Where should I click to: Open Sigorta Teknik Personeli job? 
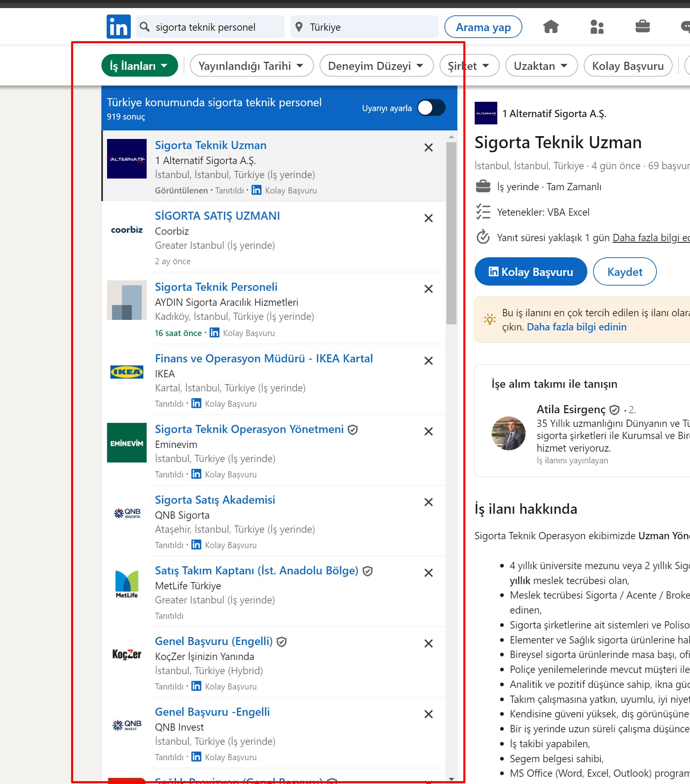pyautogui.click(x=216, y=287)
